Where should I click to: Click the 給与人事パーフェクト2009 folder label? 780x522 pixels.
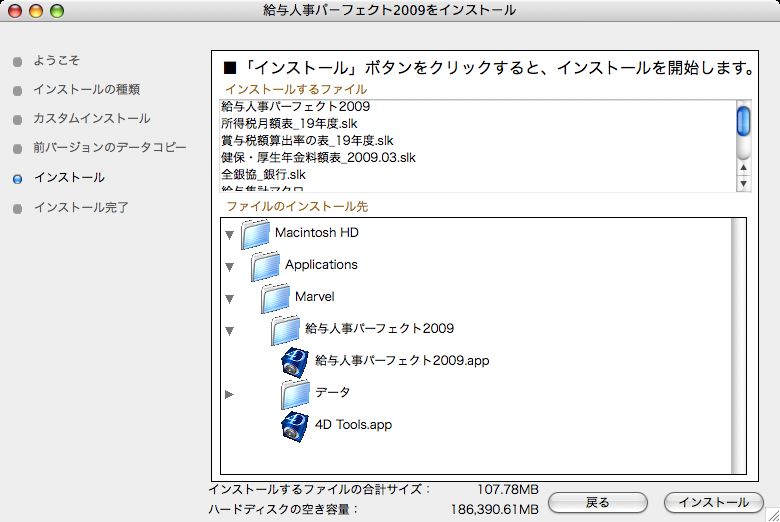380,328
